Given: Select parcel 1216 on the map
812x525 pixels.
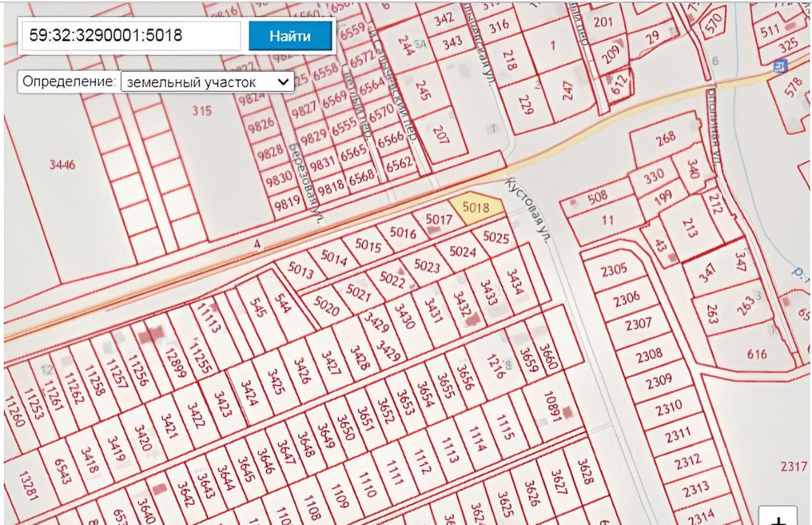Looking at the screenshot, I should tap(495, 366).
